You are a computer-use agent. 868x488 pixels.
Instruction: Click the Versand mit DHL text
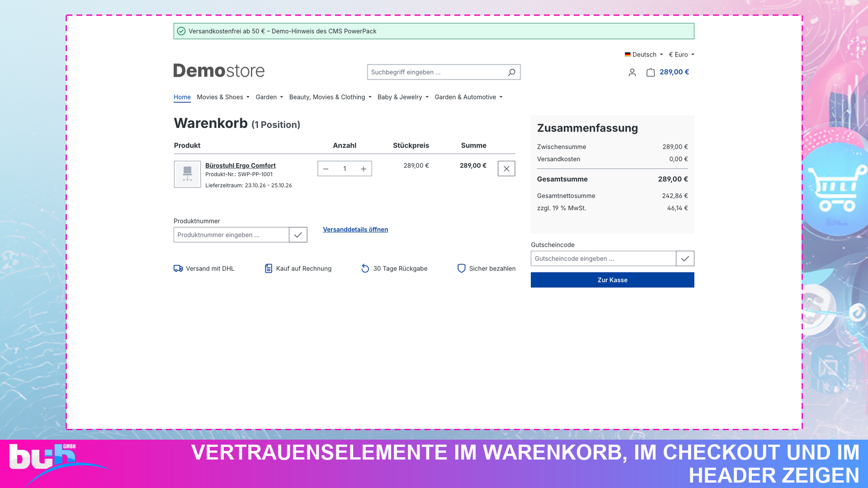(210, 268)
